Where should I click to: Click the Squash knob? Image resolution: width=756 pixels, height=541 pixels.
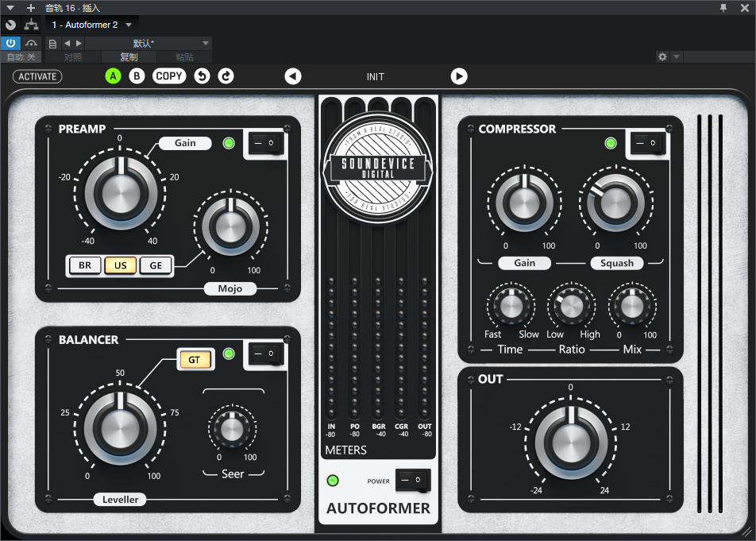click(x=615, y=203)
